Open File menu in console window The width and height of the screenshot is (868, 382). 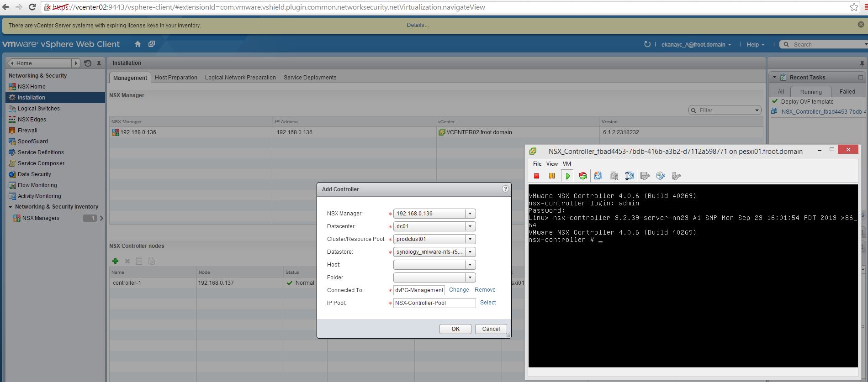pos(537,164)
